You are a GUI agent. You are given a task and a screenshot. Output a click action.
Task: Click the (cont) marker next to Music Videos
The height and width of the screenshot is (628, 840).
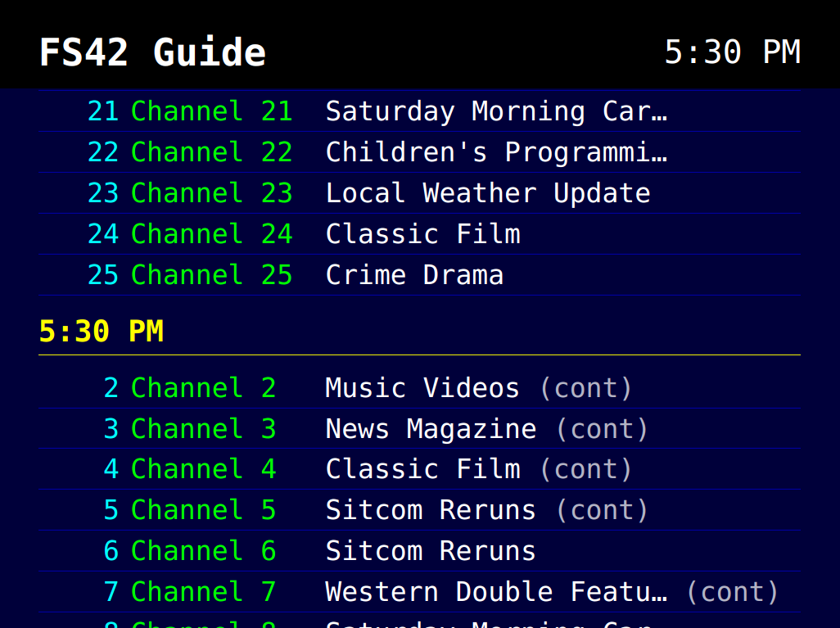click(x=585, y=387)
